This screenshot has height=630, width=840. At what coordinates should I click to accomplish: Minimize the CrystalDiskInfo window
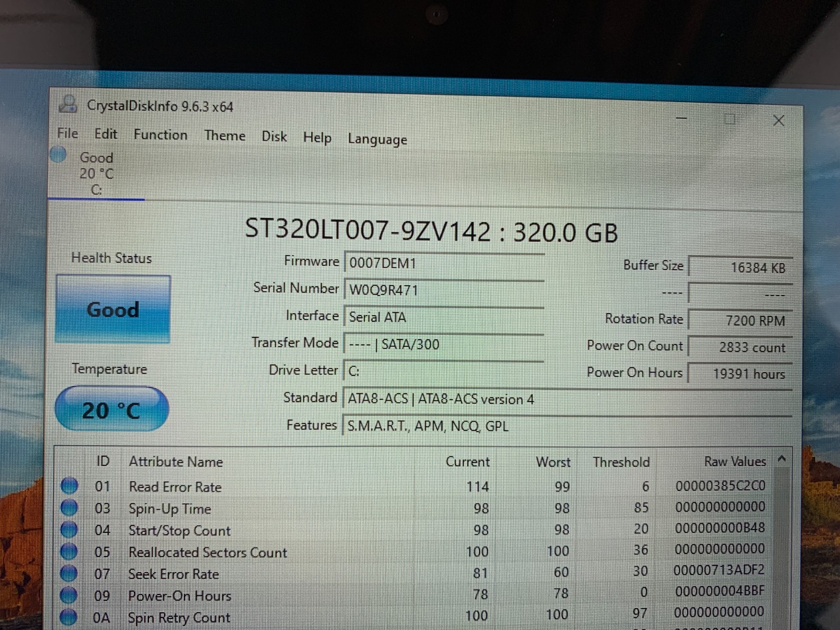click(681, 118)
